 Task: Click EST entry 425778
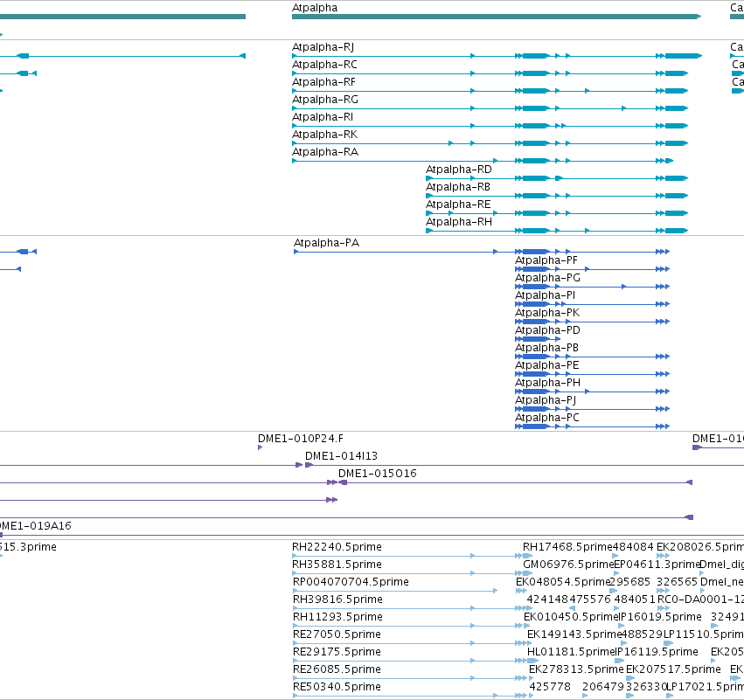(550, 687)
